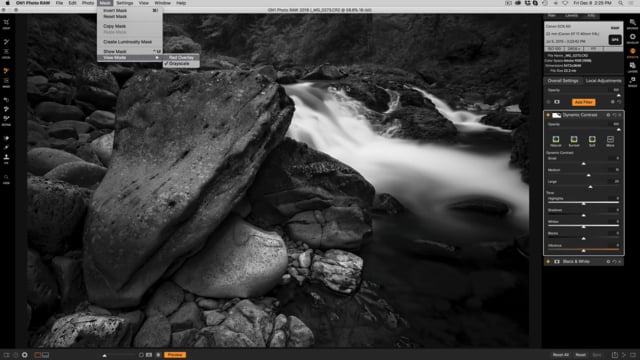
Task: Delete the Dynamic Contrast filter
Action: point(620,115)
